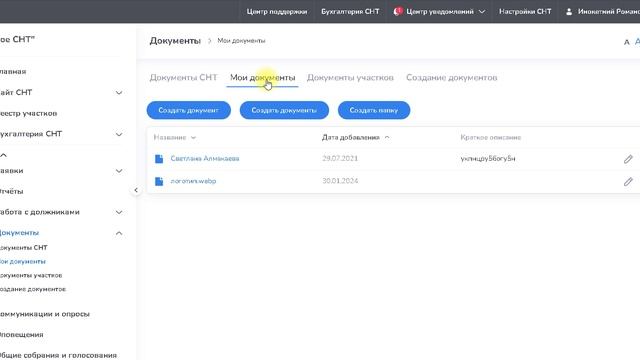Click file icon of логотип.webp
Image resolution: width=640 pixels, height=360 pixels.
point(159,181)
